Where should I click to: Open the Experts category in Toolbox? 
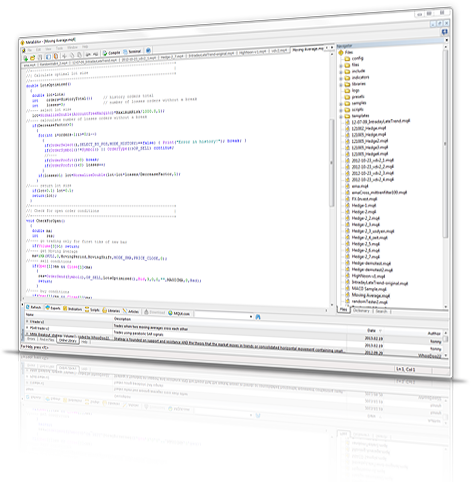tap(53, 308)
